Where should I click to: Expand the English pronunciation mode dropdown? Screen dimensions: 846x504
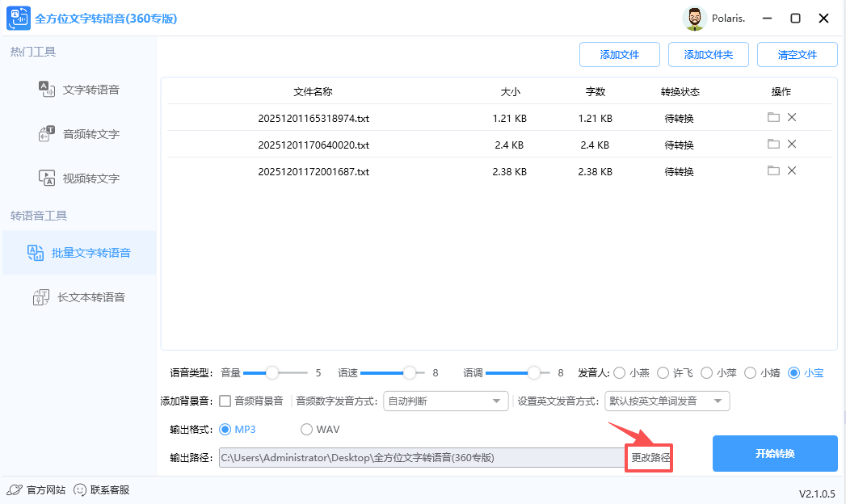(x=667, y=401)
